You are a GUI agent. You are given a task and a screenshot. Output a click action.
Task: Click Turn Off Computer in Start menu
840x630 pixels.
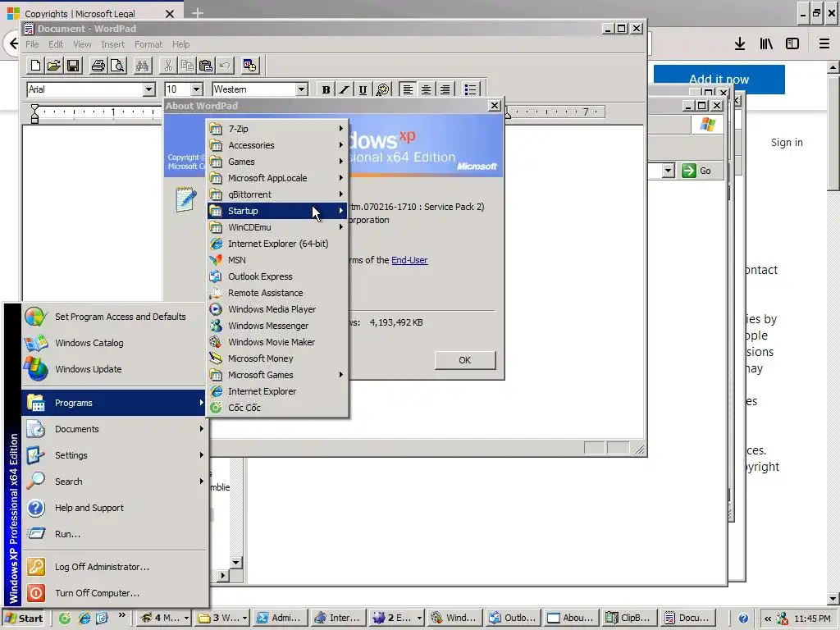coord(114,593)
